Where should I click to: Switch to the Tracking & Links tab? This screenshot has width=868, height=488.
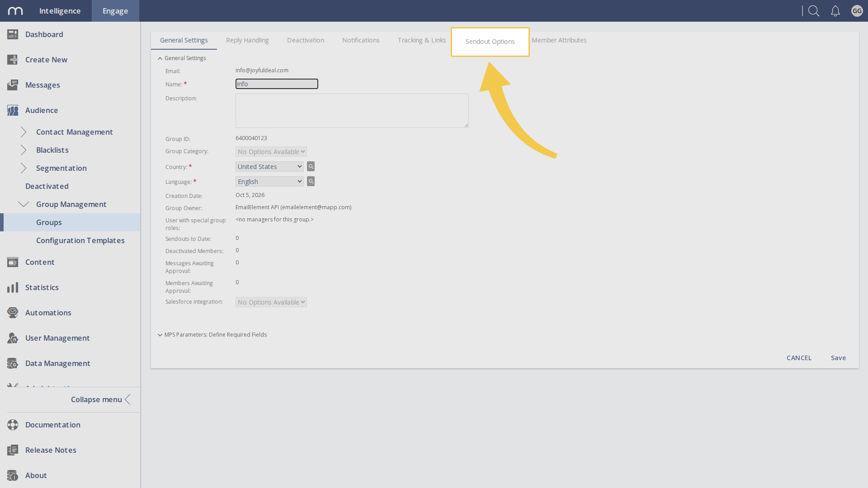(422, 40)
